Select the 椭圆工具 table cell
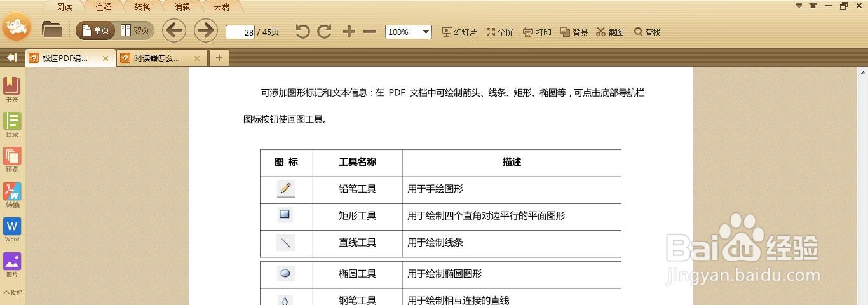868x305 pixels. click(358, 274)
